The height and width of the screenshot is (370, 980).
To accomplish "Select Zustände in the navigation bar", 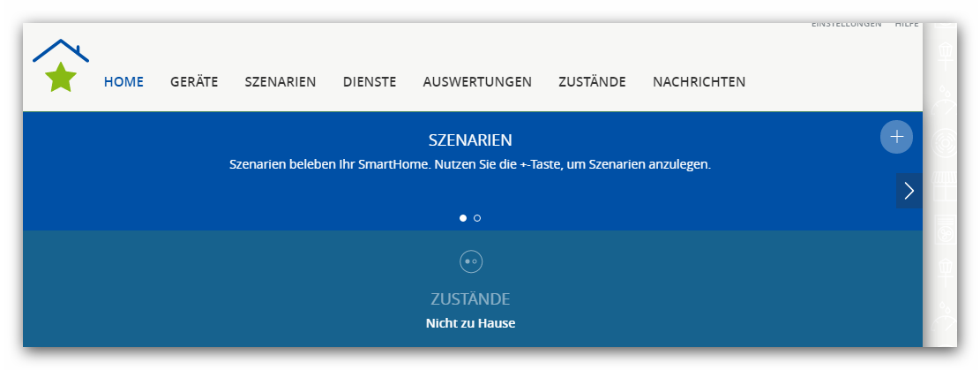I will coord(592,82).
